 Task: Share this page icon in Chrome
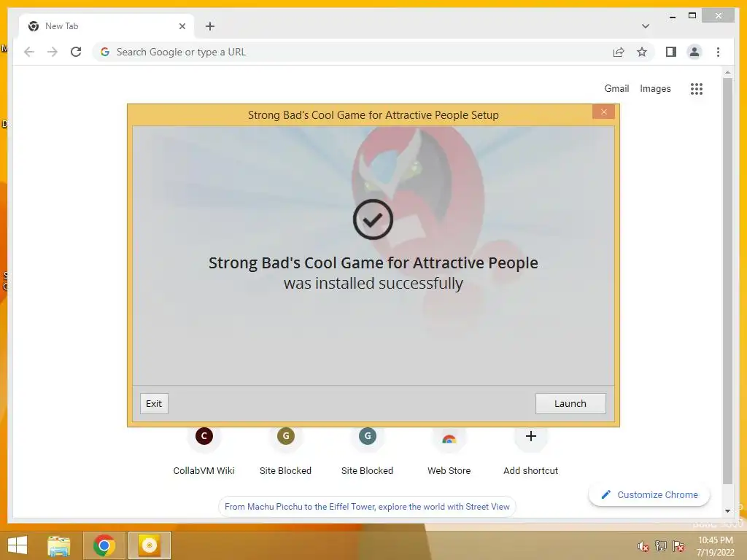619,52
